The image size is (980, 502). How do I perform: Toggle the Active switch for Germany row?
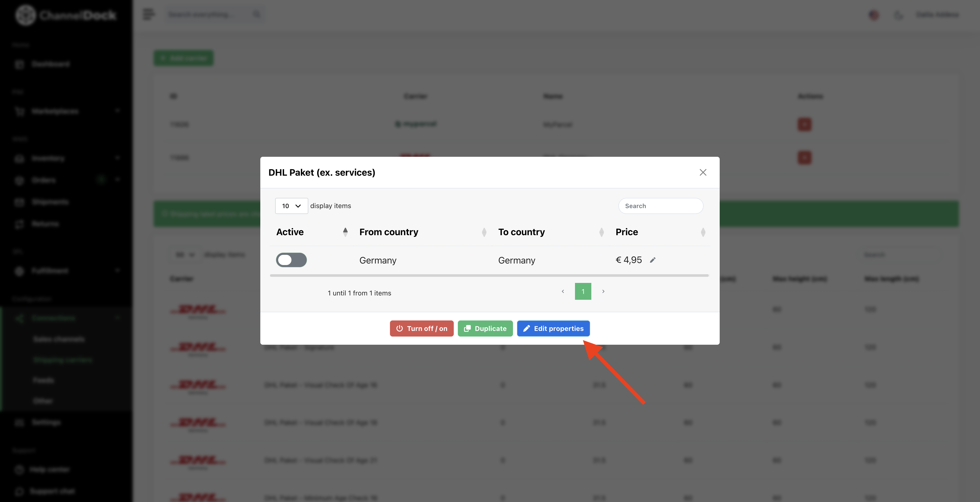[x=291, y=260]
